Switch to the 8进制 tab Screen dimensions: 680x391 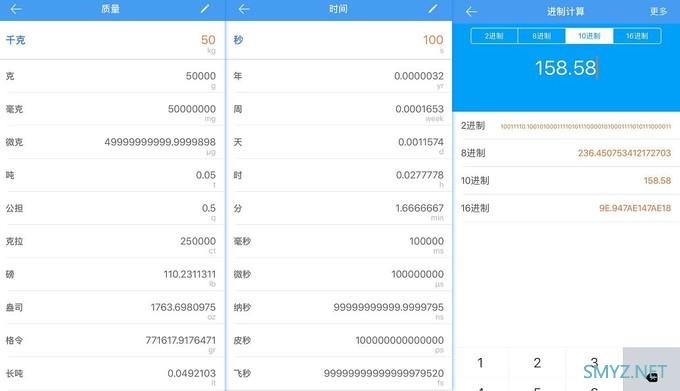tap(542, 36)
